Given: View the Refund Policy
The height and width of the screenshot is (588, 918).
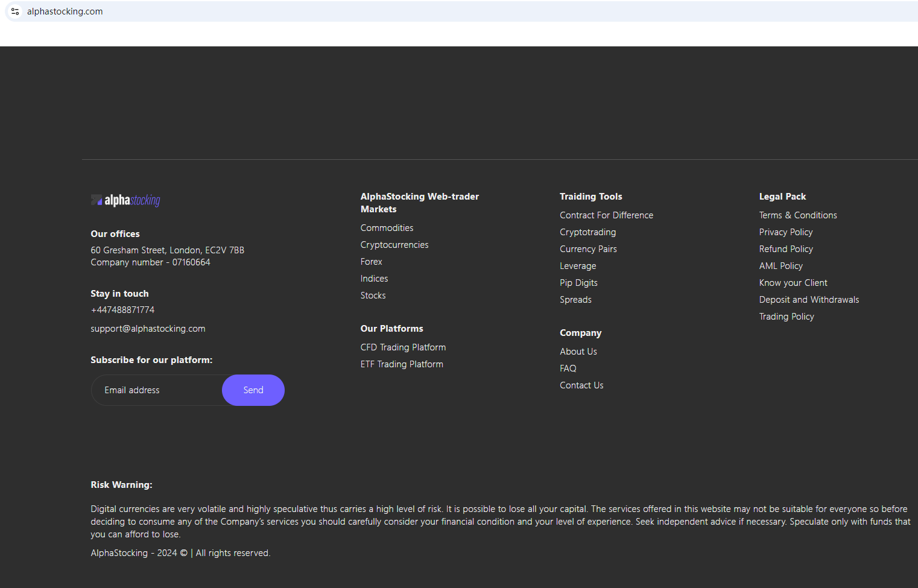Looking at the screenshot, I should (785, 249).
